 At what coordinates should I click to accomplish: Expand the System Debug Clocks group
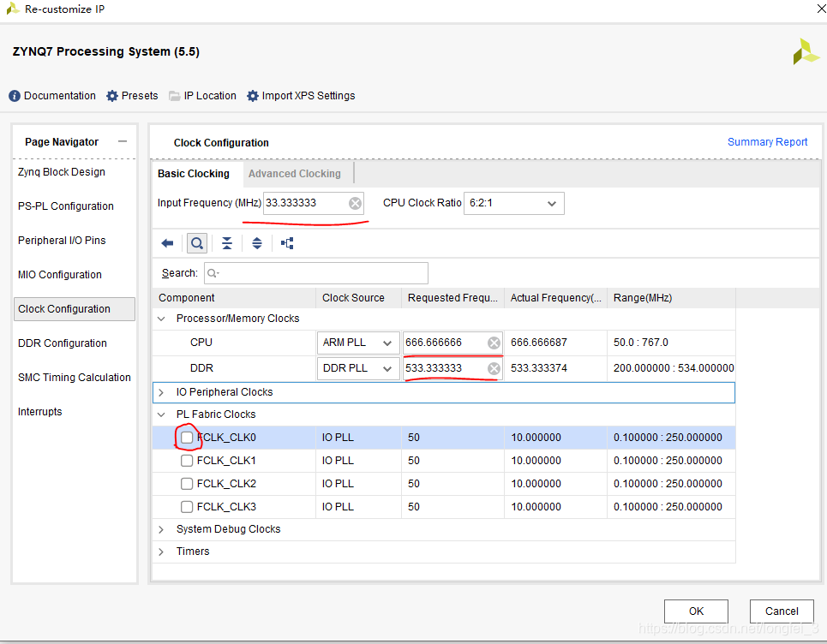pos(161,529)
